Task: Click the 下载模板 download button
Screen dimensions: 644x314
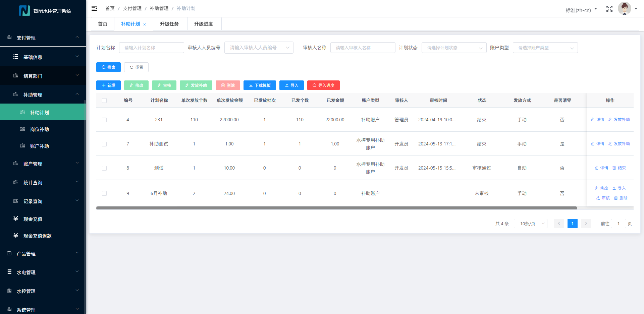Action: [260, 85]
